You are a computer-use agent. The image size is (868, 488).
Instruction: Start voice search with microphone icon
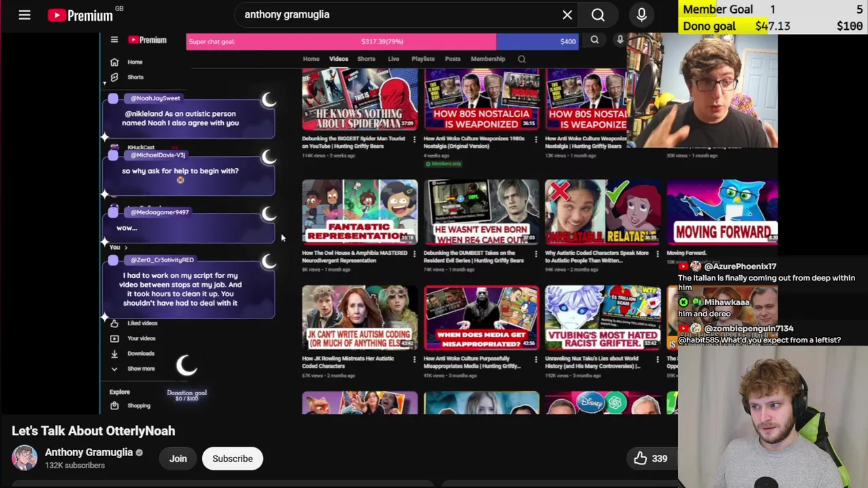(x=642, y=14)
